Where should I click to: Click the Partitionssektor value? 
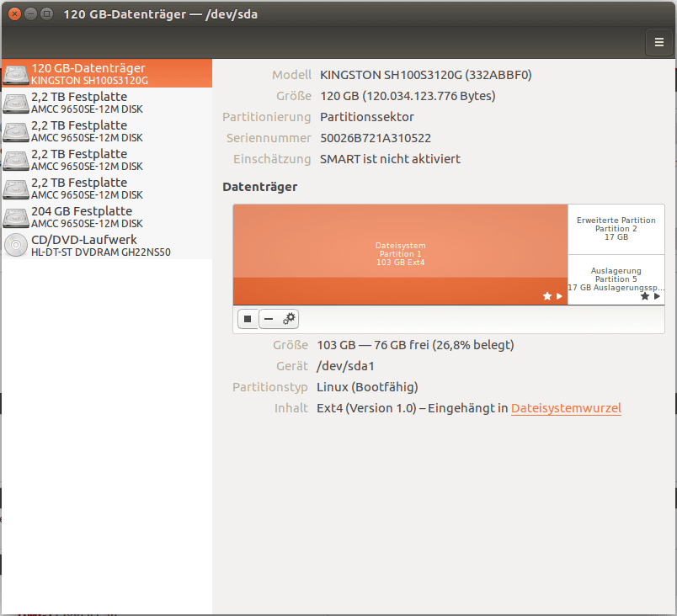[366, 117]
